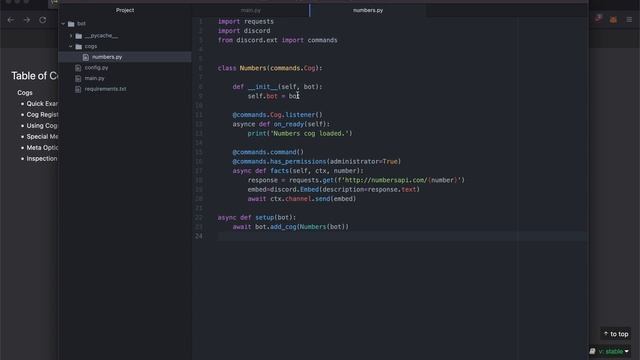The width and height of the screenshot is (640, 360).
Task: Open the v: stable version dropdown
Action: tap(614, 351)
